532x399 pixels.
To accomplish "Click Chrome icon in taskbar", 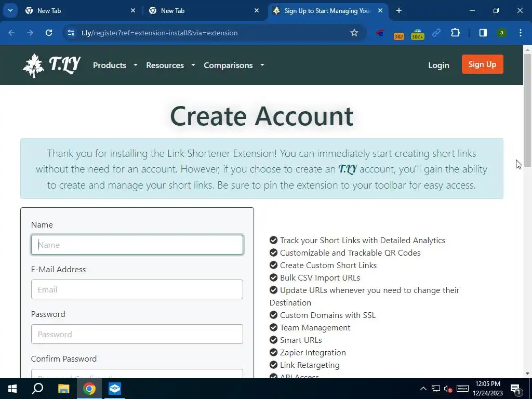I will pyautogui.click(x=89, y=389).
